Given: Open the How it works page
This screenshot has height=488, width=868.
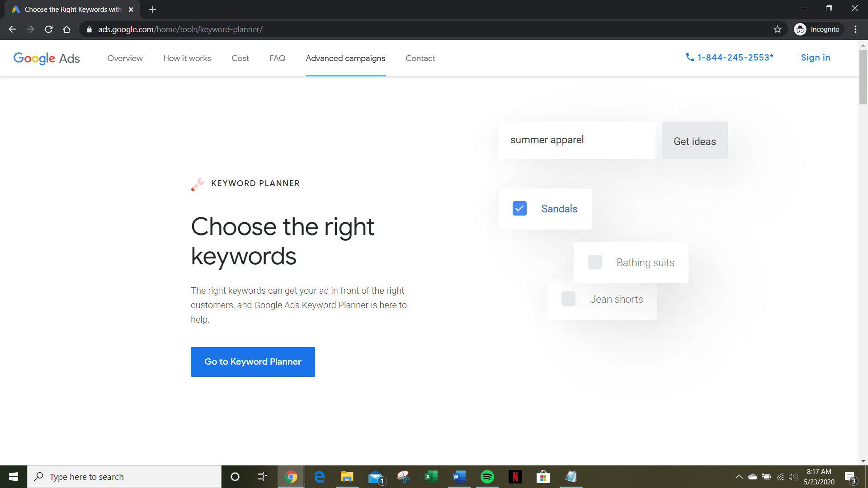Looking at the screenshot, I should point(187,58).
